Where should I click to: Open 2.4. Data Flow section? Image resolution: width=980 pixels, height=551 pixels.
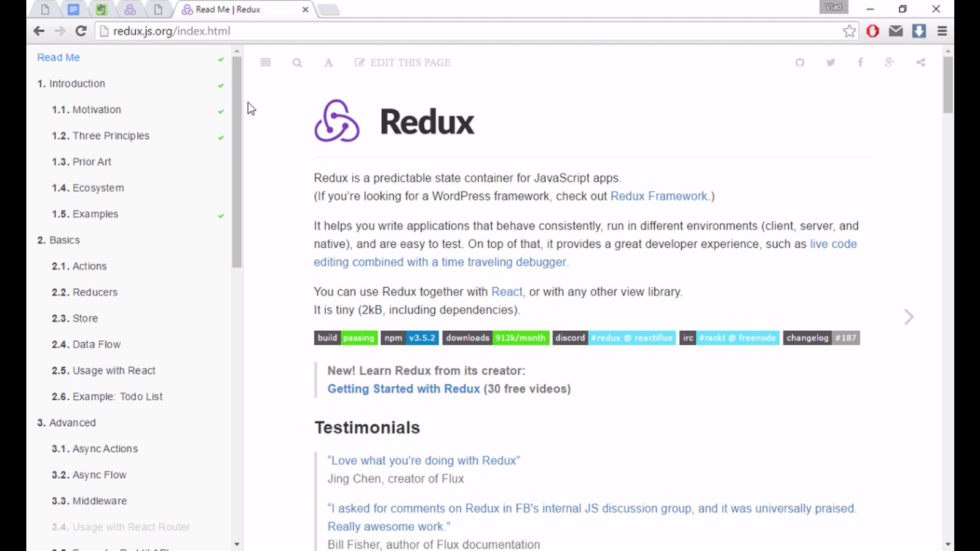point(86,345)
